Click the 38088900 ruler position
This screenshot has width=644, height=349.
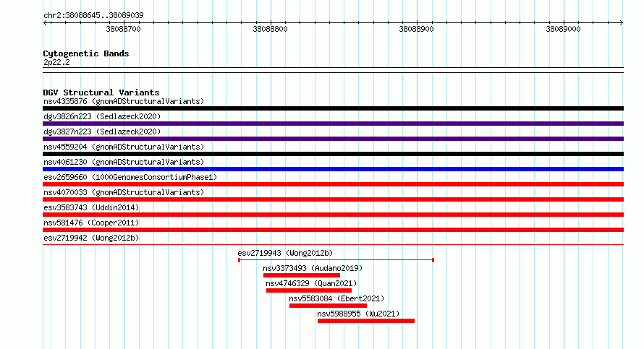[417, 29]
